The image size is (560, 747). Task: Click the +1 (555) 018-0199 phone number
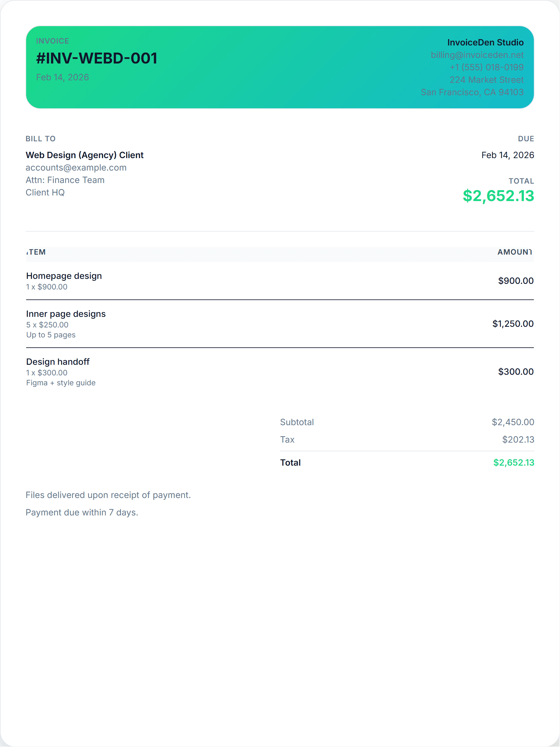pyautogui.click(x=486, y=67)
